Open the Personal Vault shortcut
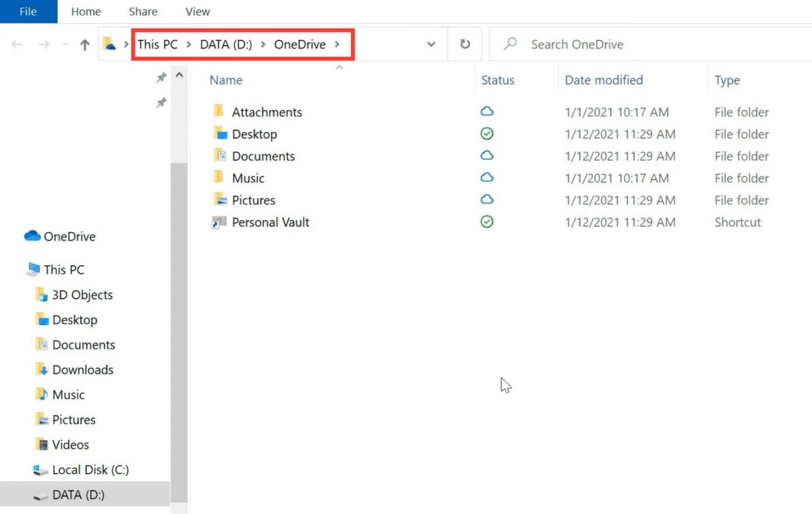 pyautogui.click(x=270, y=222)
